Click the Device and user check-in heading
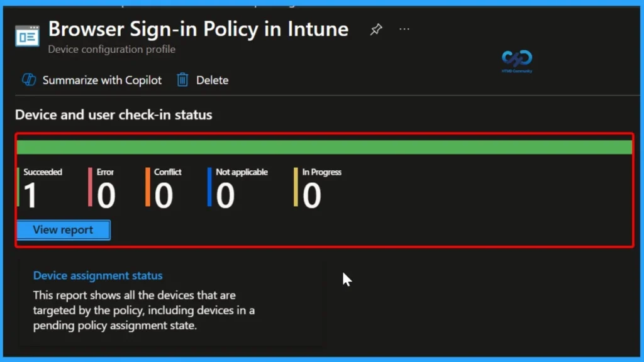Screen dimensions: 644x362 tap(113, 115)
